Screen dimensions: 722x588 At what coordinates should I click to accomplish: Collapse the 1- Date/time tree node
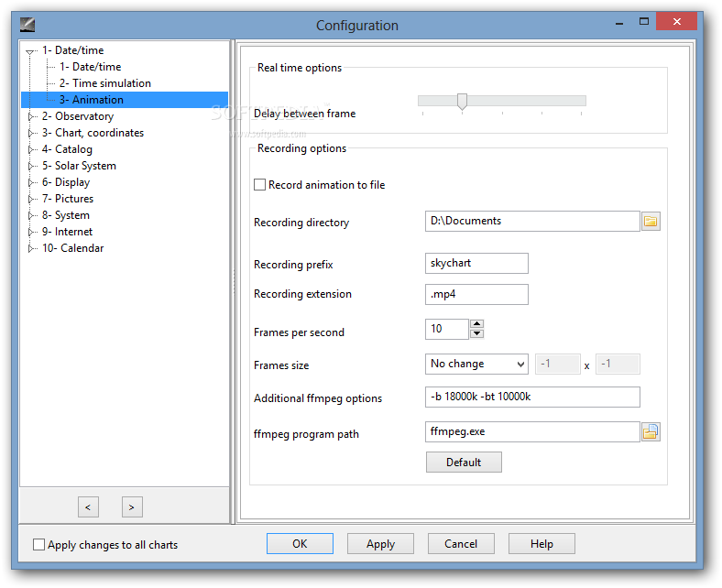pyautogui.click(x=30, y=51)
